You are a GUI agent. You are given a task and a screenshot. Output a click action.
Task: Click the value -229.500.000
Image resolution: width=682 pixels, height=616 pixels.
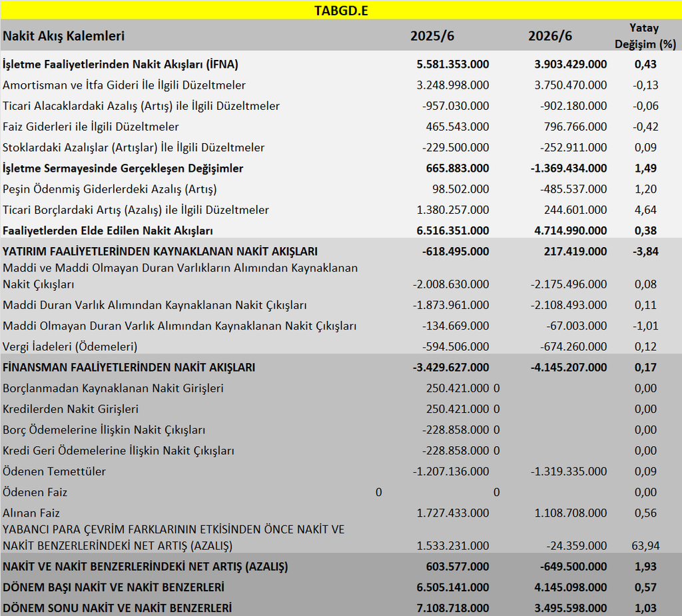point(456,148)
